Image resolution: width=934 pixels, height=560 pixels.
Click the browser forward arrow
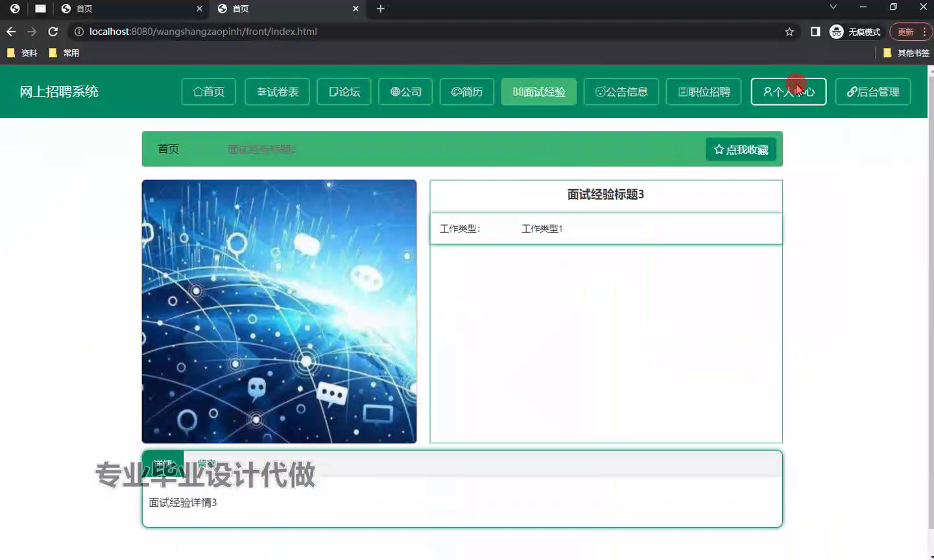[x=32, y=32]
